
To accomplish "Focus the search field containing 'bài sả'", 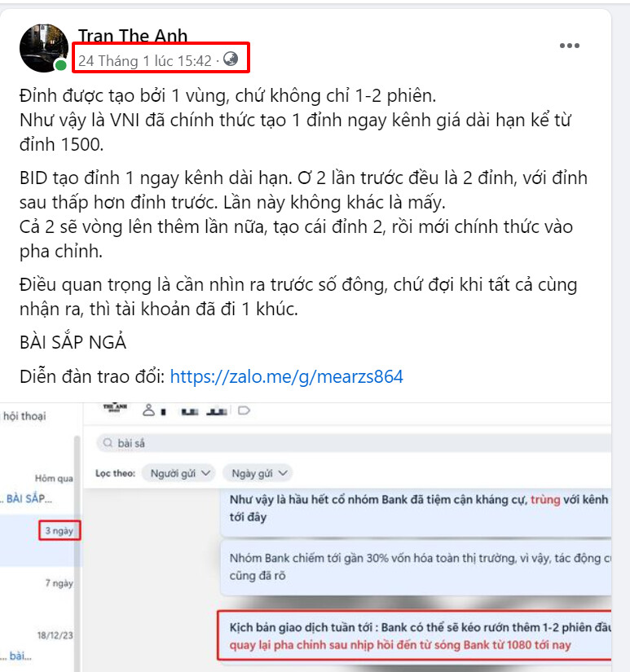I will click(354, 443).
